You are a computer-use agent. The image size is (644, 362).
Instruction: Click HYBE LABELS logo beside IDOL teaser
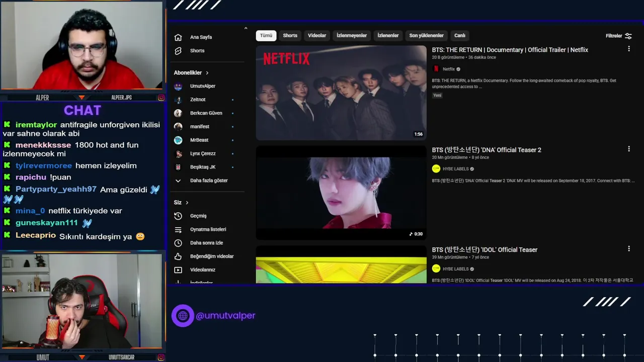[x=436, y=268]
